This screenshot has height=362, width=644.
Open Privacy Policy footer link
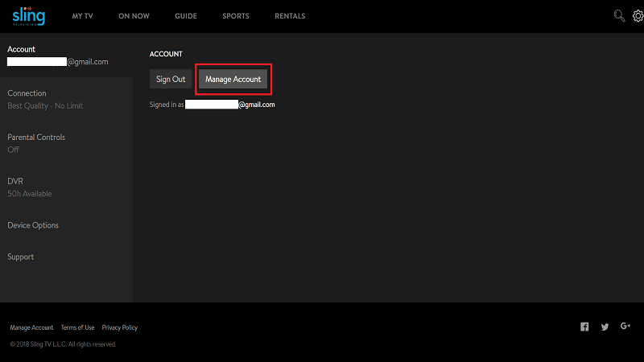(119, 327)
